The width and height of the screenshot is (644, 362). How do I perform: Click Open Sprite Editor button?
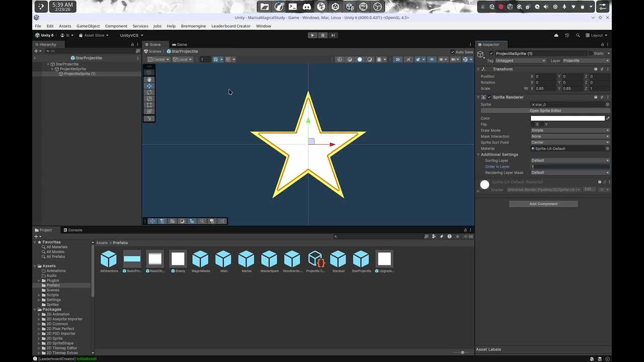point(545,111)
